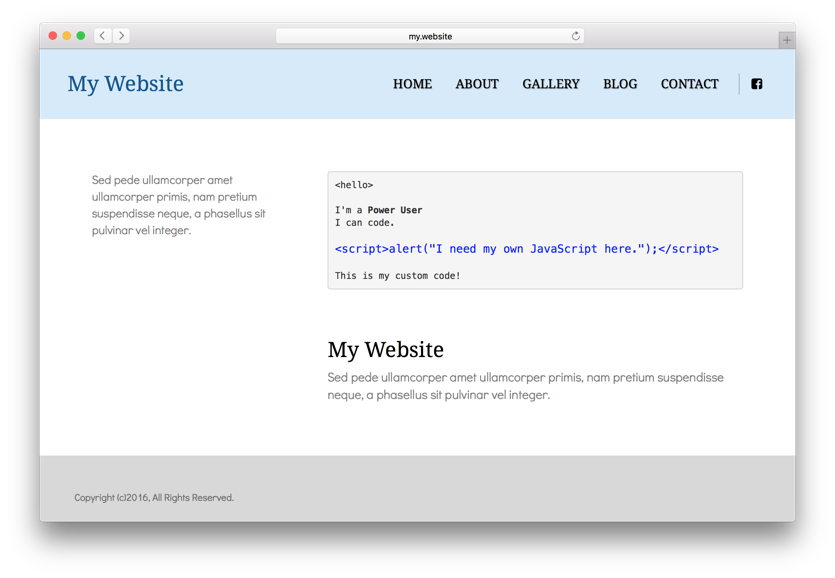Click the My Website heading in content

pos(386,350)
